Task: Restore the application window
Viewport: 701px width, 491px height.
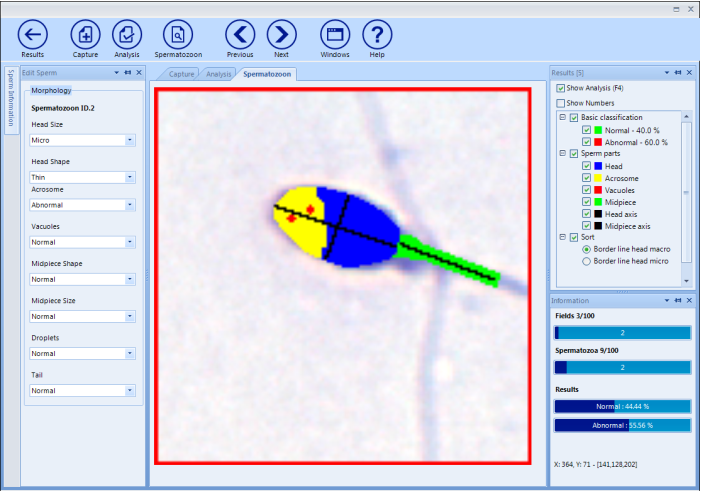Action: click(676, 9)
